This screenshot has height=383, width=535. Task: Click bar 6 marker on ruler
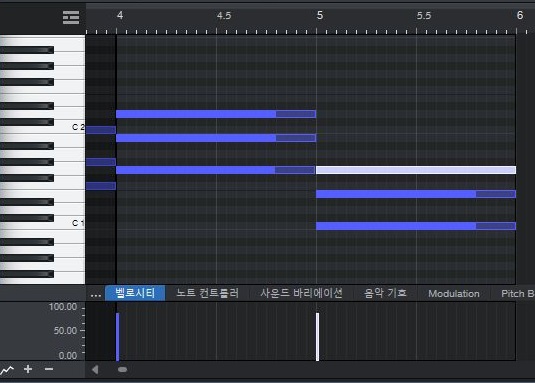click(x=520, y=15)
